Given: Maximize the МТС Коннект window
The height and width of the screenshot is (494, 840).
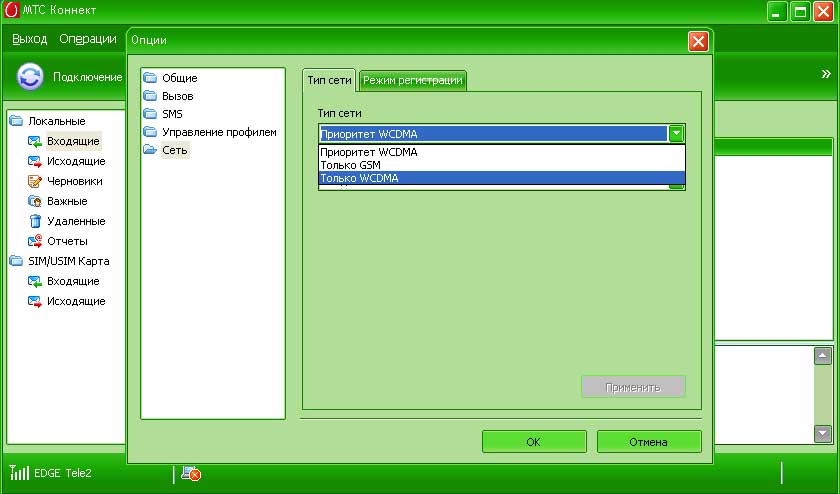Looking at the screenshot, I should [x=800, y=11].
